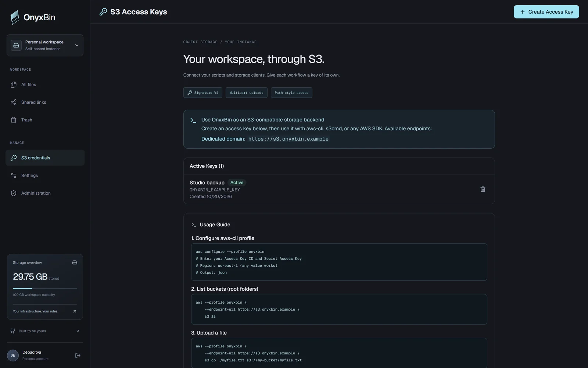Click the s3 ls command code block

tap(339, 309)
